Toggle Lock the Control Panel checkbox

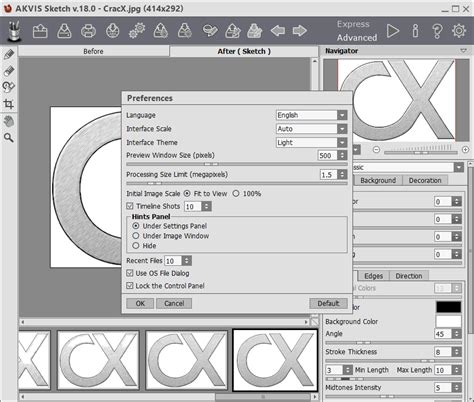pos(130,286)
